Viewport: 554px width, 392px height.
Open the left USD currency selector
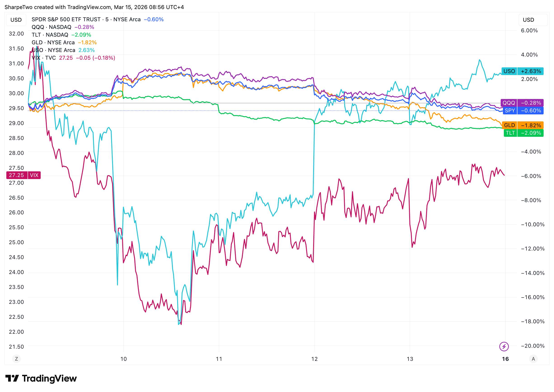[16, 20]
